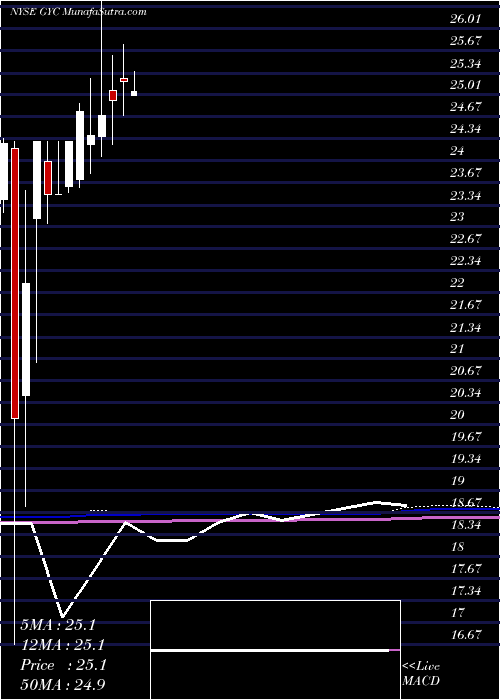500x700 pixels.
Task: Click the <<Live MACD label
Action: point(421,674)
